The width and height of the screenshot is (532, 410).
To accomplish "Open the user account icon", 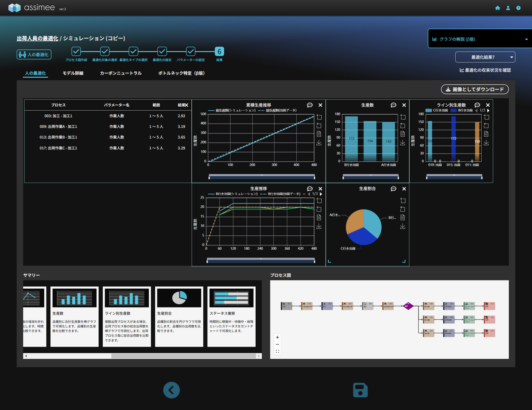I will coord(508,8).
